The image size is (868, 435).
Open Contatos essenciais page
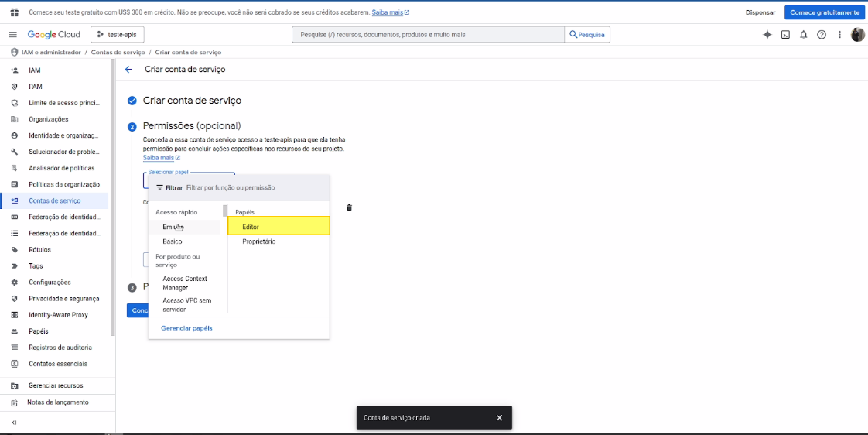(x=58, y=364)
